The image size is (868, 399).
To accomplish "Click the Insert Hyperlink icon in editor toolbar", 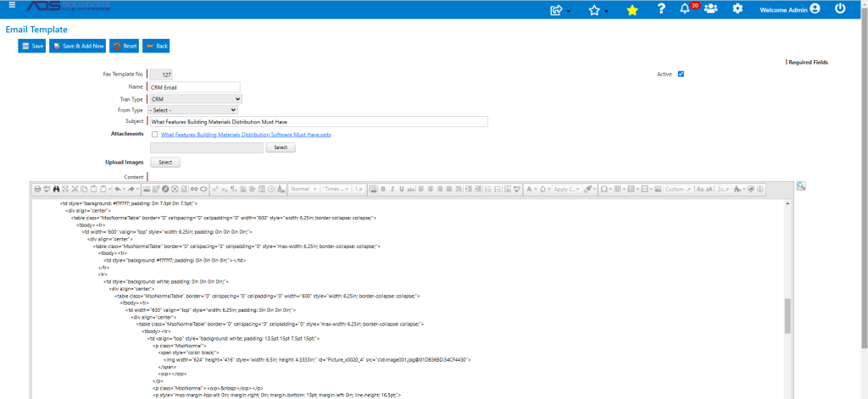I will click(194, 189).
